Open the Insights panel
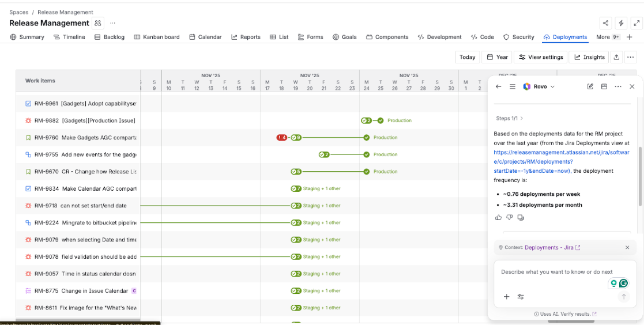This screenshot has width=644, height=329. 589,57
